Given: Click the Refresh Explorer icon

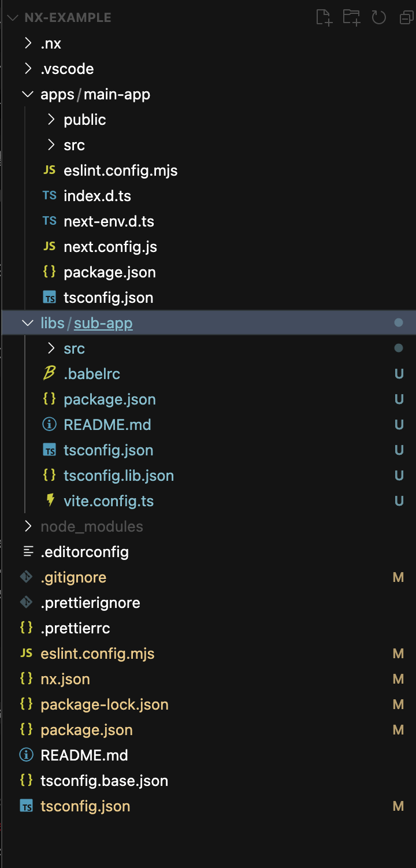Looking at the screenshot, I should point(378,17).
